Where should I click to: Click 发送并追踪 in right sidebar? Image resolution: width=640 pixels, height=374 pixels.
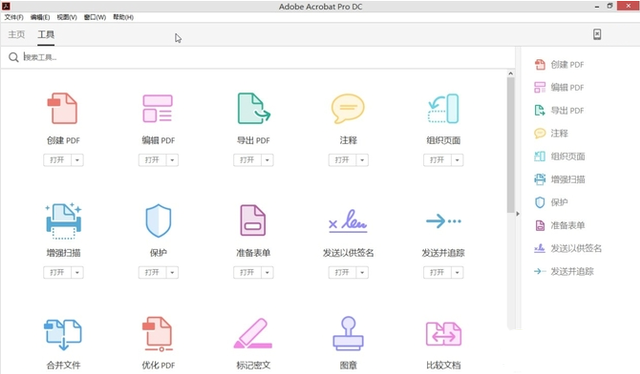564,271
